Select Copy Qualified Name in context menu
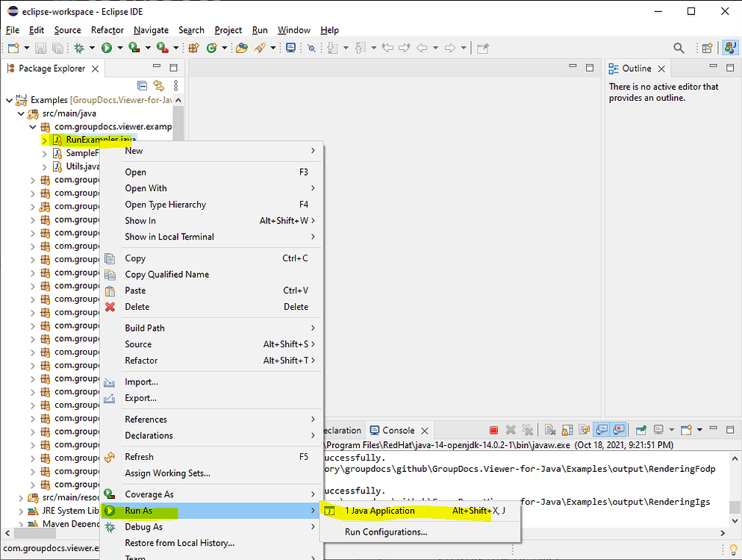742x560 pixels. [x=211, y=275]
